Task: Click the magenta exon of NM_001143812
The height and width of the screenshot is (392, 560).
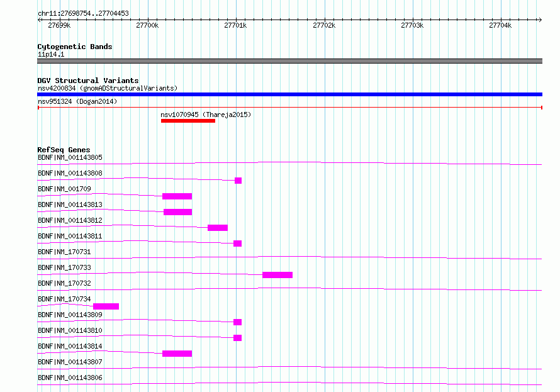Action: point(218,228)
